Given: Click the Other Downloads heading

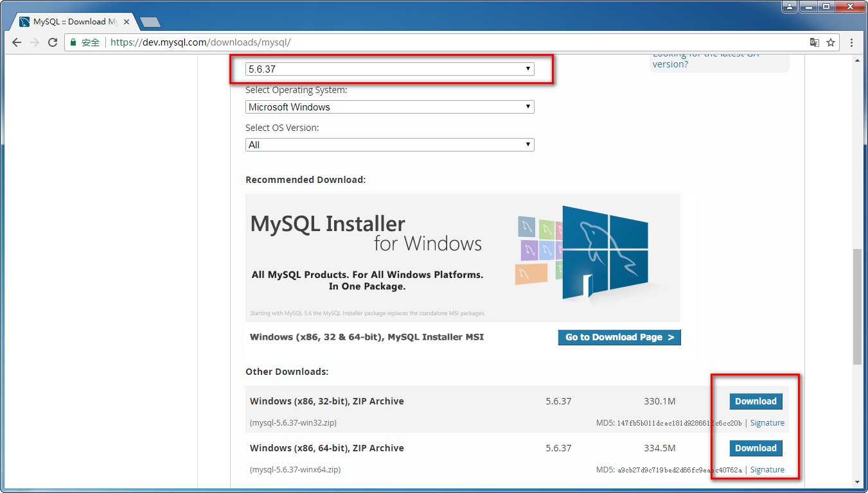Looking at the screenshot, I should tap(287, 372).
